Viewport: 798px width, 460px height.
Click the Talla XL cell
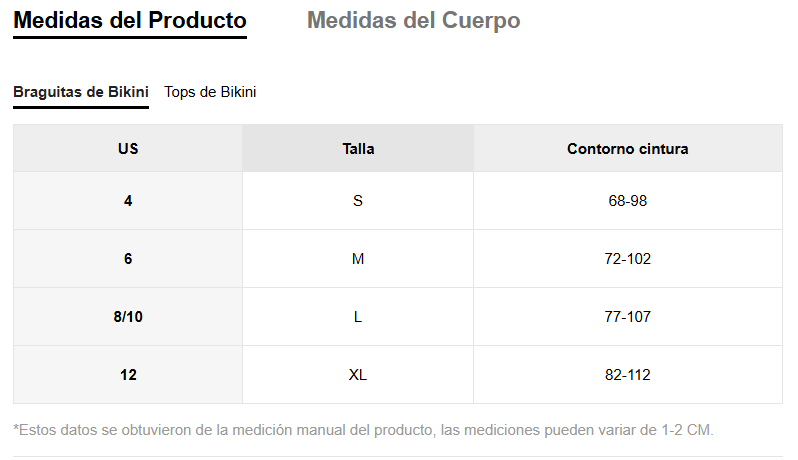[358, 375]
